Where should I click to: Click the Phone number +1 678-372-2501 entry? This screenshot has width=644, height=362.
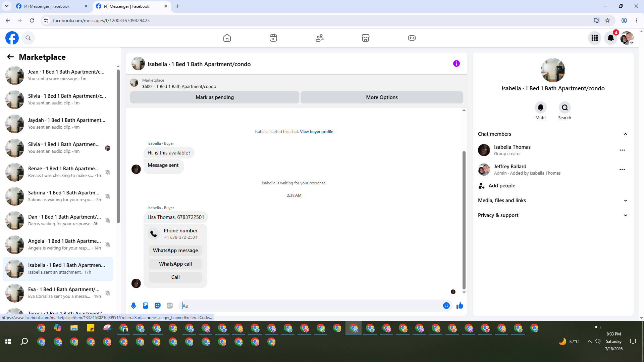pos(175,234)
